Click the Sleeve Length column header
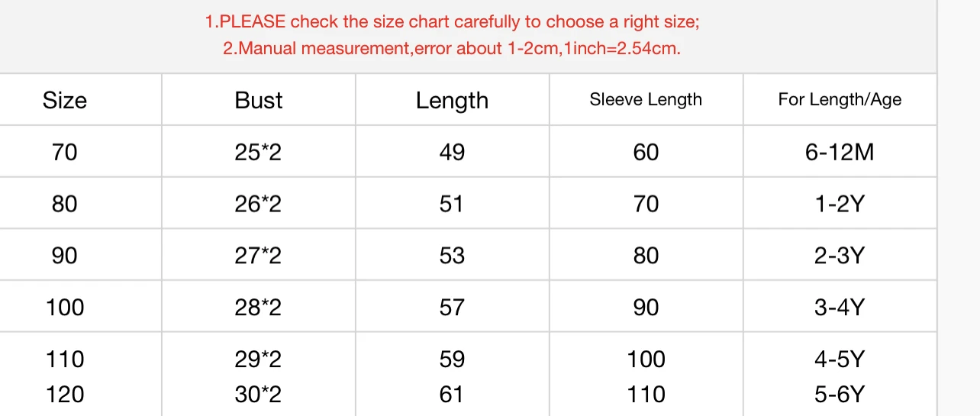This screenshot has height=416, width=980. pos(646,99)
